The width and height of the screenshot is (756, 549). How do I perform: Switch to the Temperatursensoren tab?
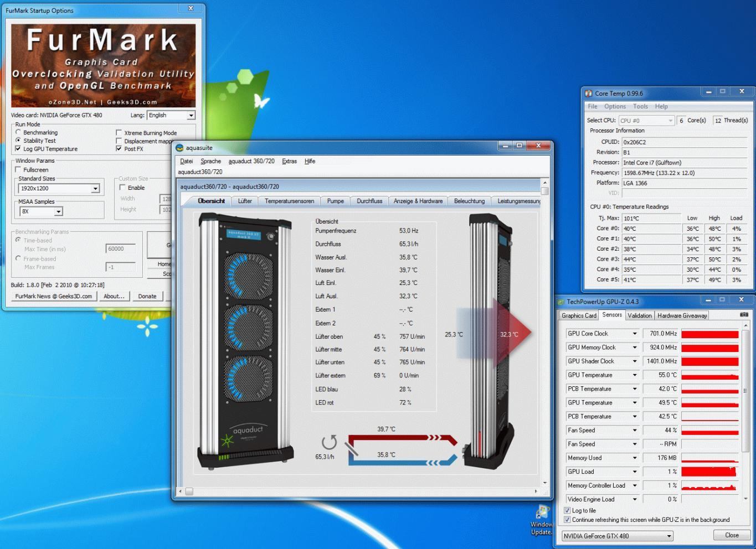tap(289, 201)
